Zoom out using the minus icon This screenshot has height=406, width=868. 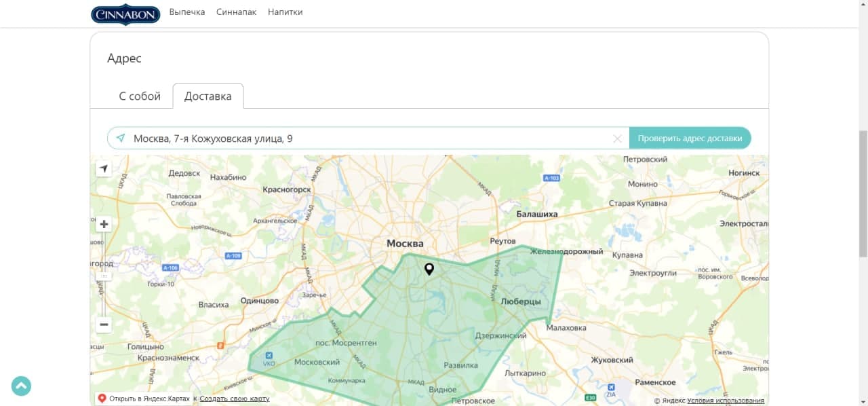click(x=103, y=325)
